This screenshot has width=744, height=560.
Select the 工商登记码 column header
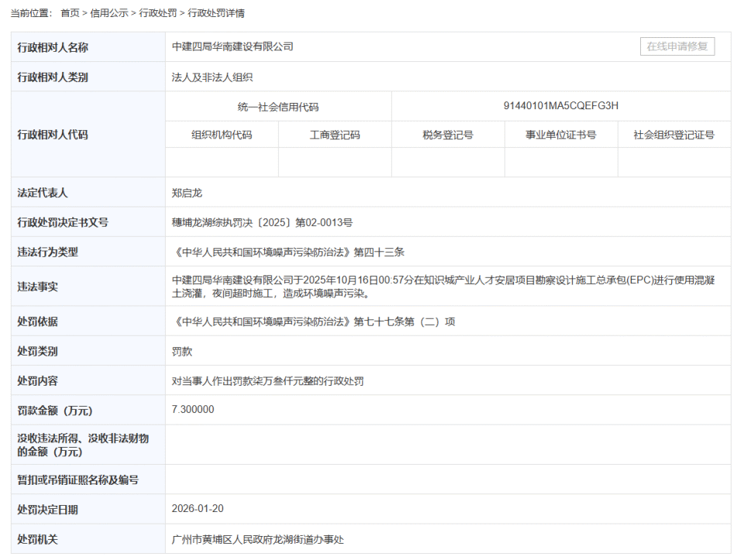335,135
